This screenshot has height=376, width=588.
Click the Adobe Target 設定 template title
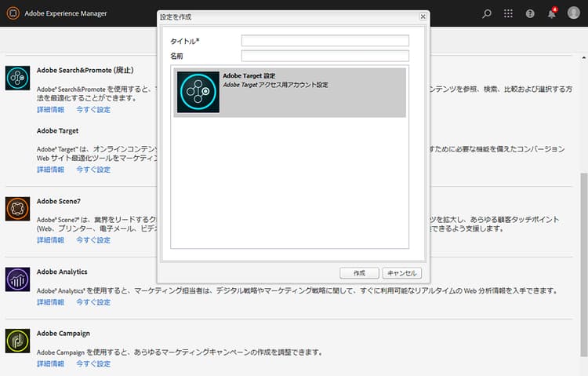(249, 76)
